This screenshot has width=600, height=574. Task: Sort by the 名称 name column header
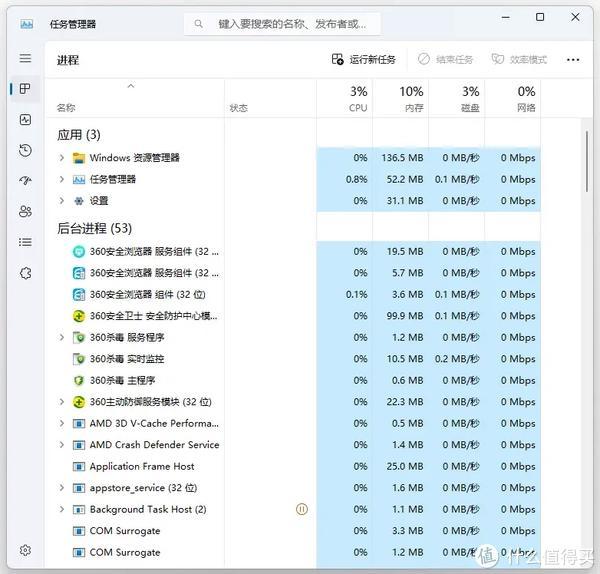click(x=135, y=98)
